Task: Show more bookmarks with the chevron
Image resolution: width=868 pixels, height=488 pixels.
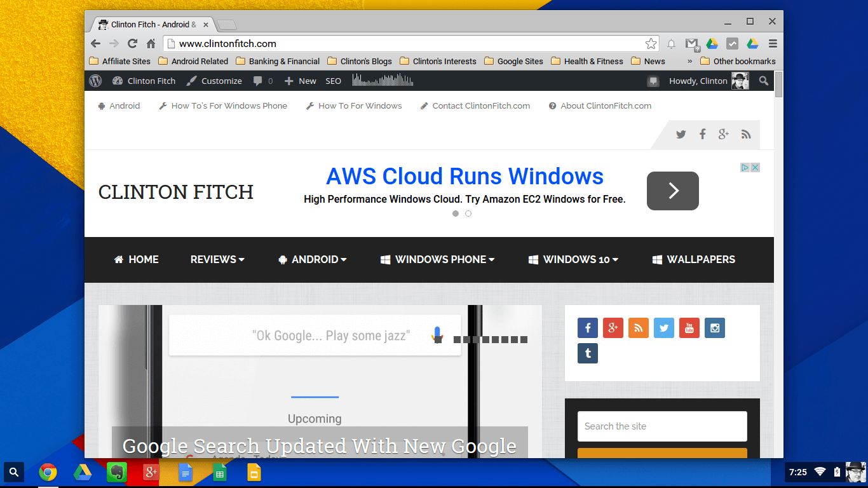Action: coord(689,62)
